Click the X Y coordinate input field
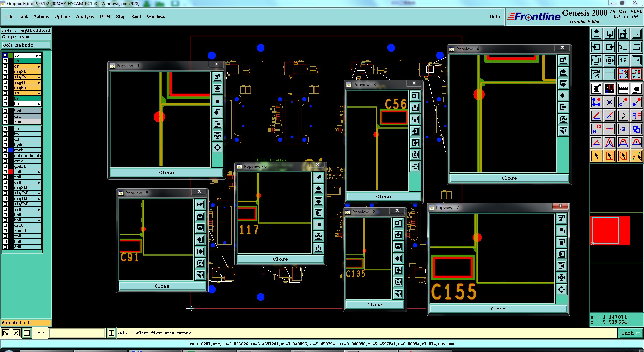Viewport: 644px width, 352px height. (x=77, y=333)
